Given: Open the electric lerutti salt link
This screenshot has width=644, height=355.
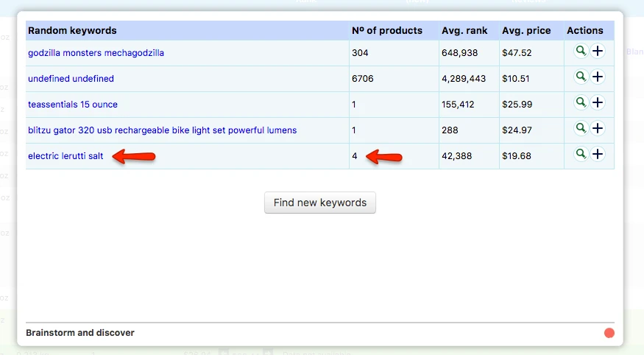Looking at the screenshot, I should pos(66,156).
